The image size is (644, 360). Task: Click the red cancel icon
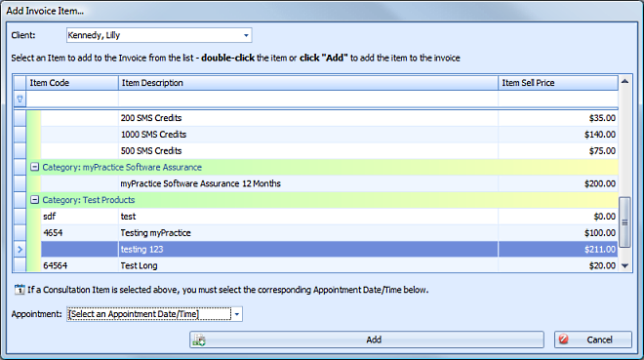tap(564, 340)
